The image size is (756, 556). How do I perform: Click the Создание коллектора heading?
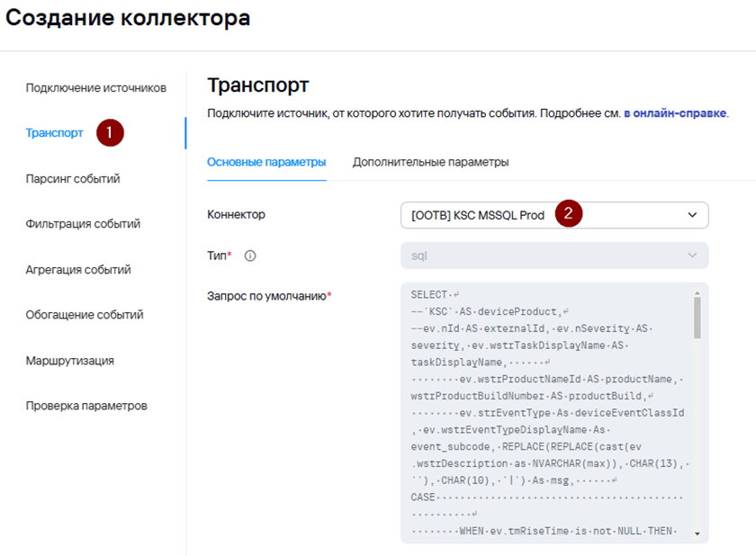click(128, 18)
